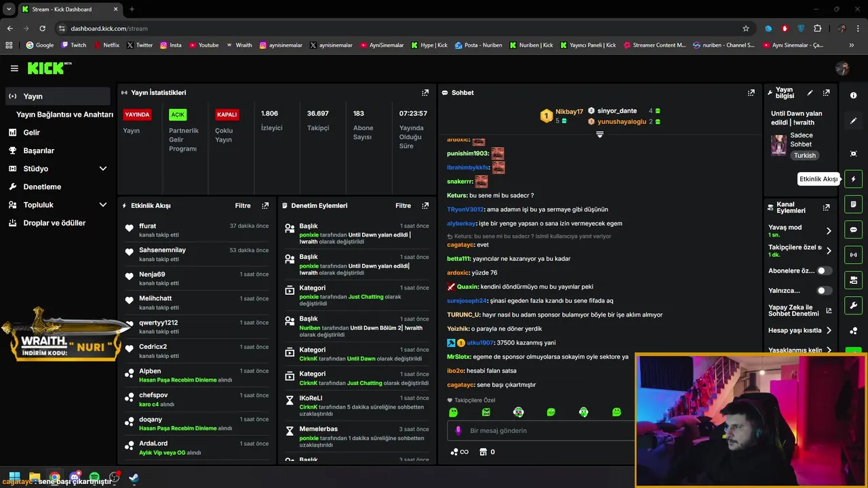Open the Netflix bookmark
Image resolution: width=868 pixels, height=488 pixels.
point(106,45)
